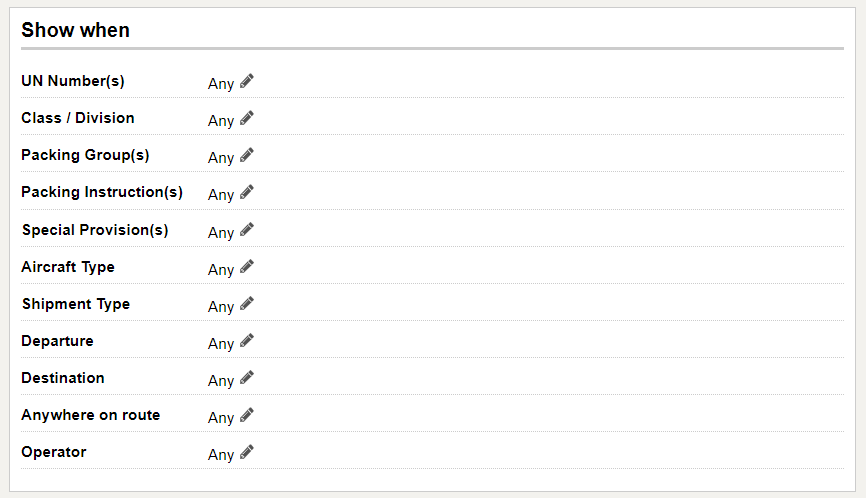Screen dimensions: 866x498
Task: Select the Anywhere on route label
Action: pyautogui.click(x=91, y=415)
